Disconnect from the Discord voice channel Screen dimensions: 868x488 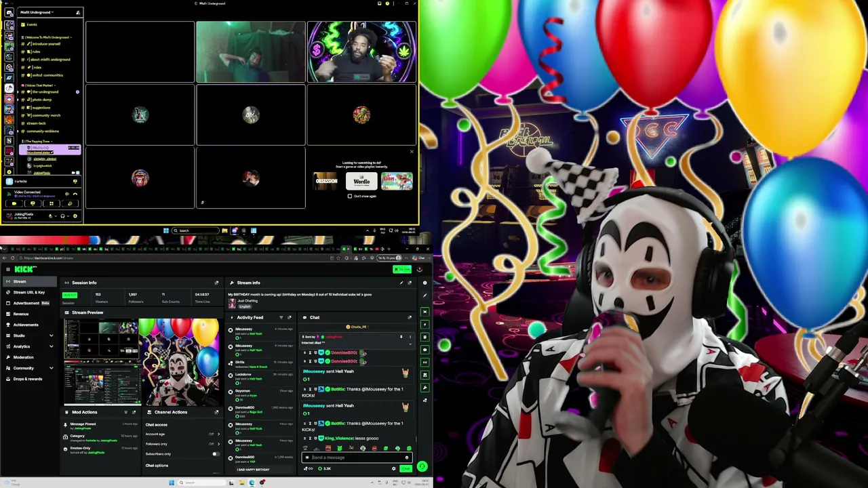pos(75,194)
